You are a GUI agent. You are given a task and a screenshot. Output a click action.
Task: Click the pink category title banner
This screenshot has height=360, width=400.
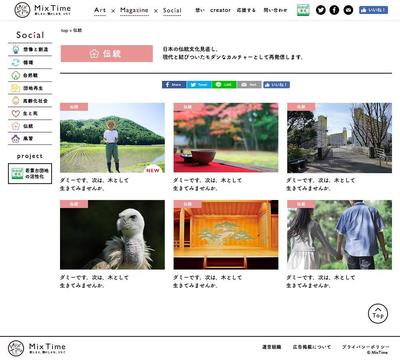pos(107,54)
